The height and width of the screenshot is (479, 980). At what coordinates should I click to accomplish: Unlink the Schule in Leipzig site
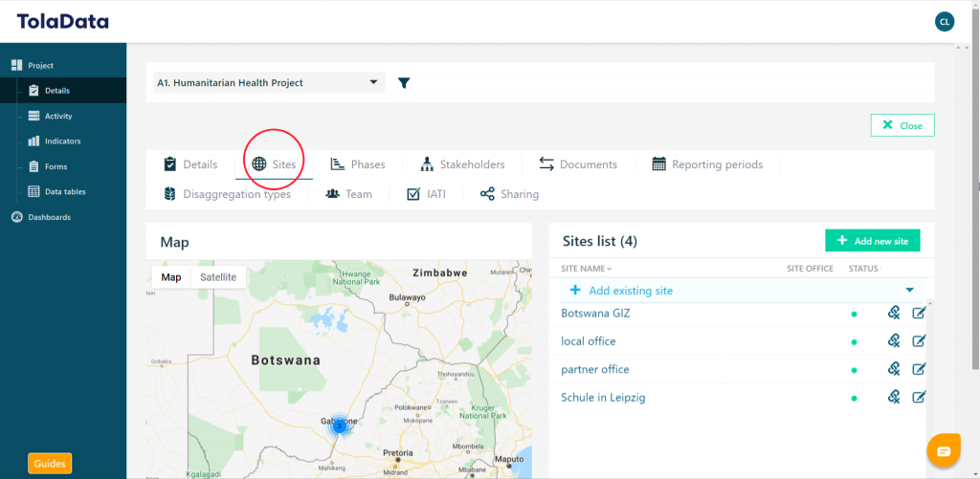pyautogui.click(x=894, y=397)
